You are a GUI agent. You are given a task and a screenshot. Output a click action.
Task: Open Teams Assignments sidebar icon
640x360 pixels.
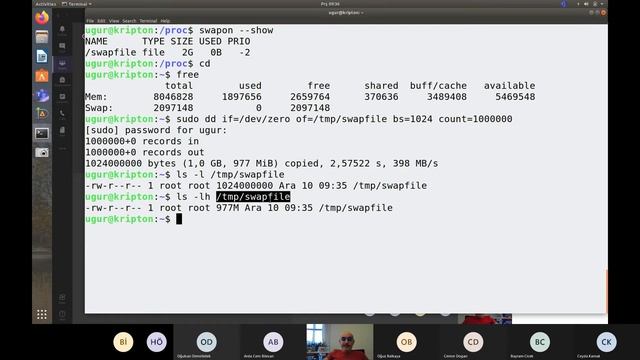pyautogui.click(x=62, y=80)
